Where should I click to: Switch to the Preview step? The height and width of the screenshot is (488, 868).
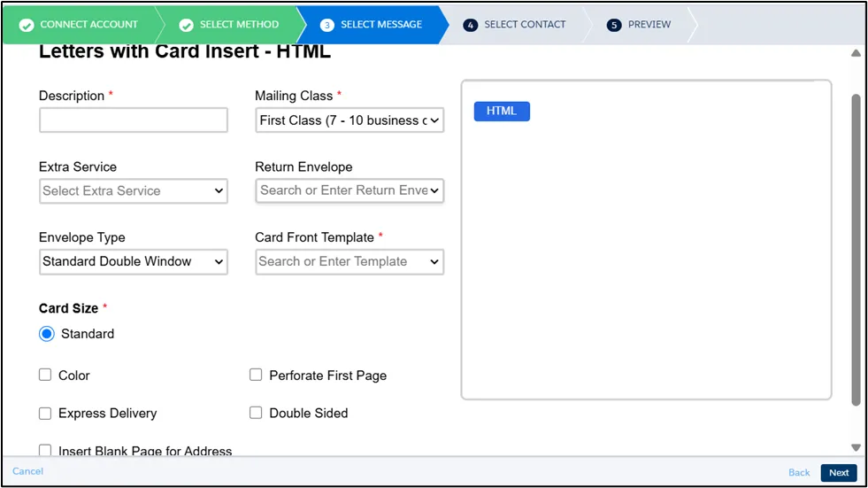(x=649, y=25)
